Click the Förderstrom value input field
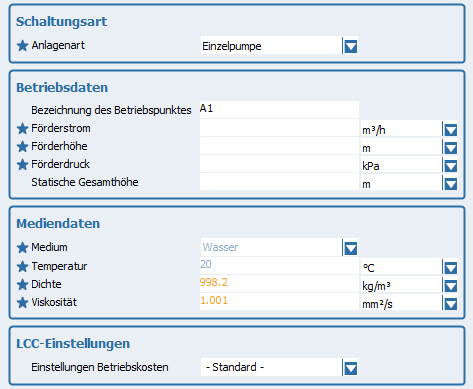Screen dimensions: 473x389 [279, 128]
